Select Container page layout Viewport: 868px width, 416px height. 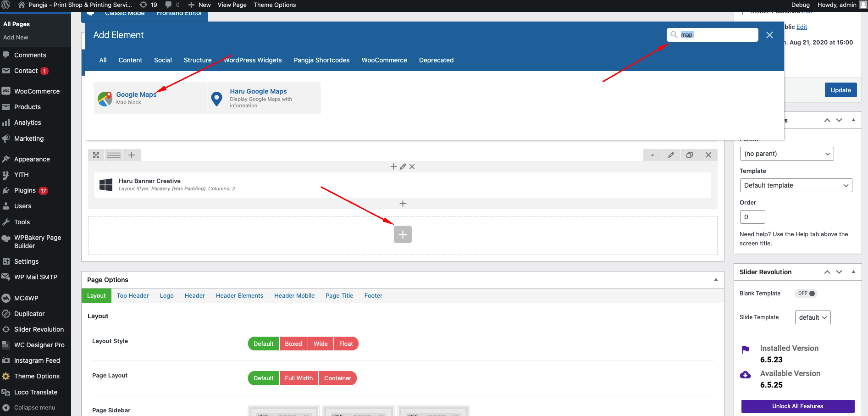tap(337, 378)
